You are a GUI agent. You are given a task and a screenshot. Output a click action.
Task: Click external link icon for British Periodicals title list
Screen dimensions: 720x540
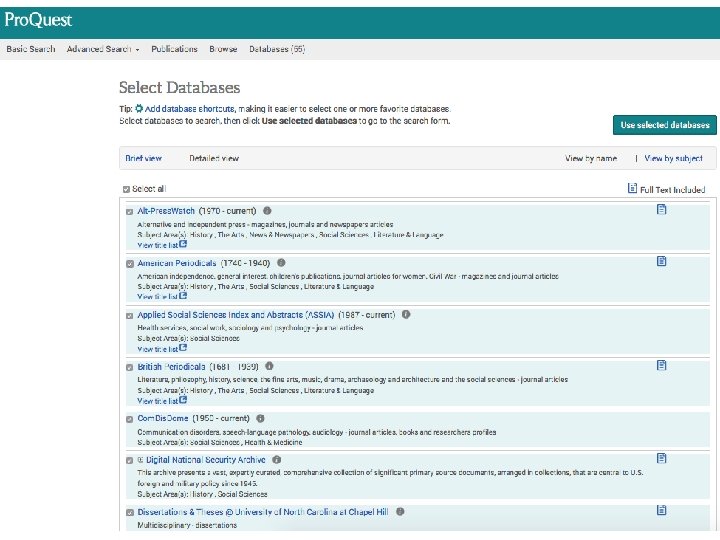click(x=183, y=400)
